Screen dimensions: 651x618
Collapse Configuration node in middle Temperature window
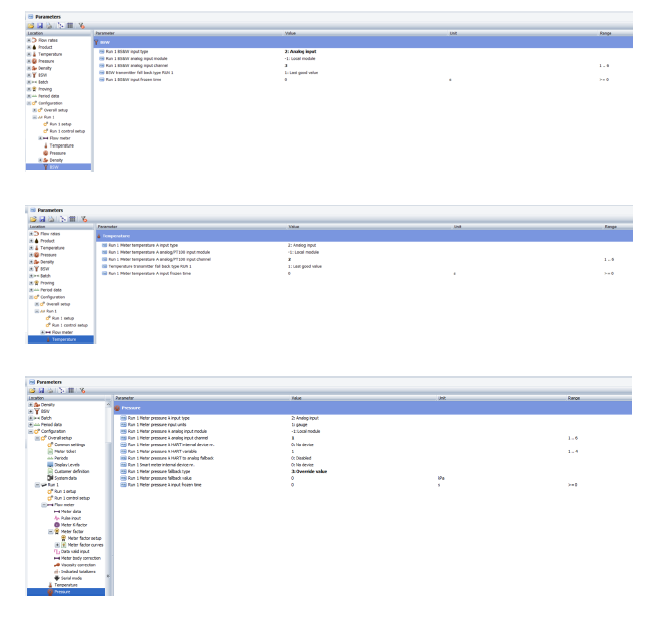pos(31,297)
